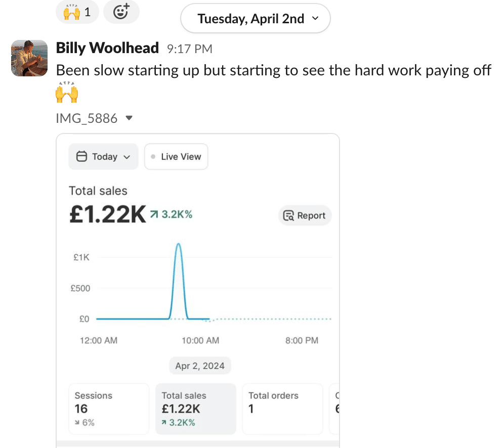This screenshot has width=504, height=448.
Task: Open the add reaction emoji picker
Action: tap(121, 12)
